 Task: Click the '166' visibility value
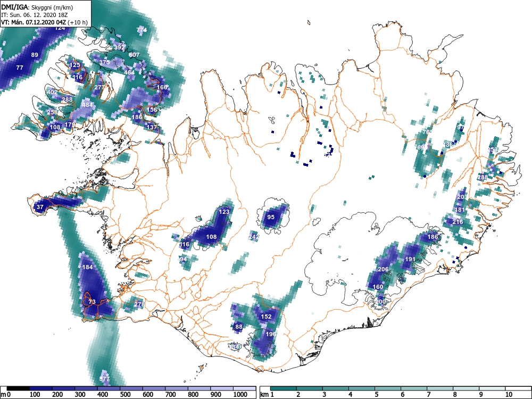[x=162, y=87]
